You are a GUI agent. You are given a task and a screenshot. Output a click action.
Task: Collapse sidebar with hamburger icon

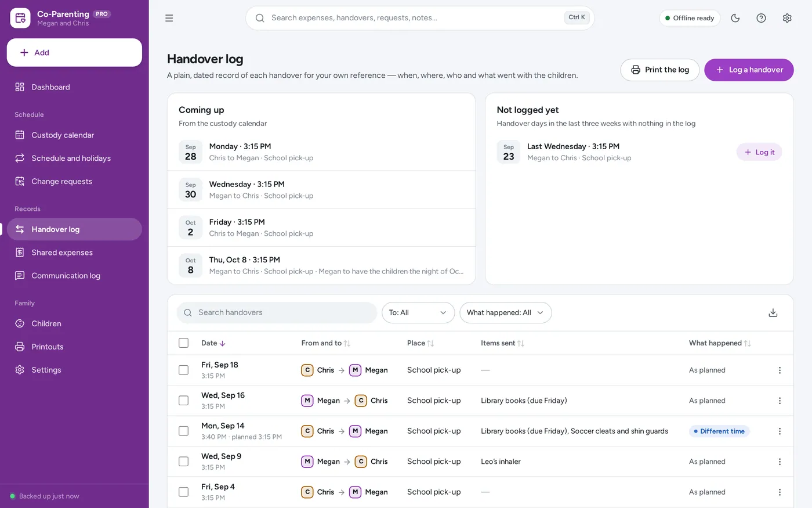[169, 18]
